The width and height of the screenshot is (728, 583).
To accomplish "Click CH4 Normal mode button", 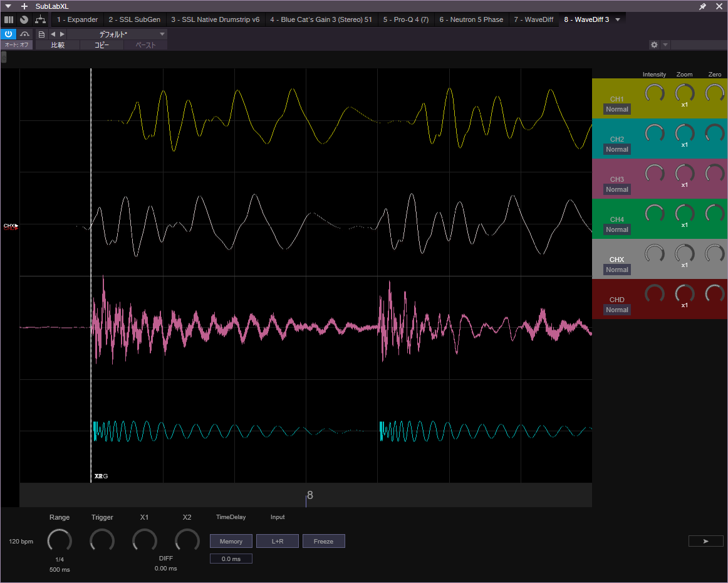I will (x=617, y=229).
